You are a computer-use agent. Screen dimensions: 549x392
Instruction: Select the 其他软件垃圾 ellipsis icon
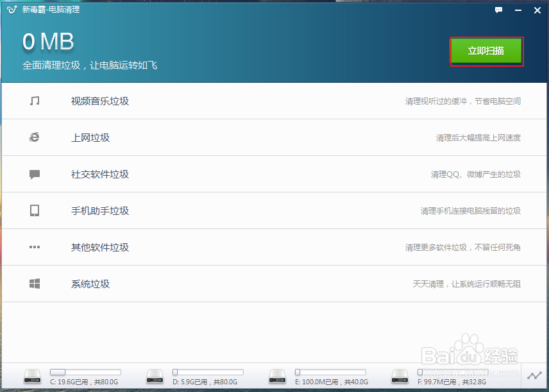click(x=35, y=247)
